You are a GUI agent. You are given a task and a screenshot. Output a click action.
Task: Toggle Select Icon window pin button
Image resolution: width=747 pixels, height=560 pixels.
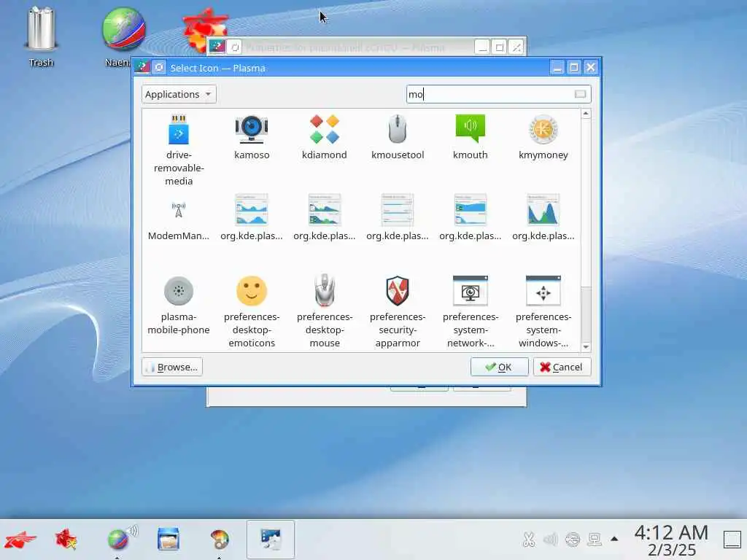[159, 68]
